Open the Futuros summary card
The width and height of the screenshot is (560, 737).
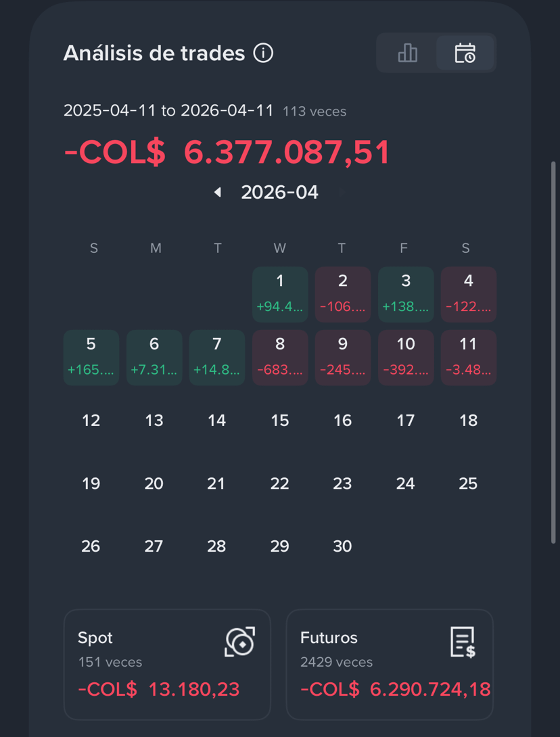(390, 665)
